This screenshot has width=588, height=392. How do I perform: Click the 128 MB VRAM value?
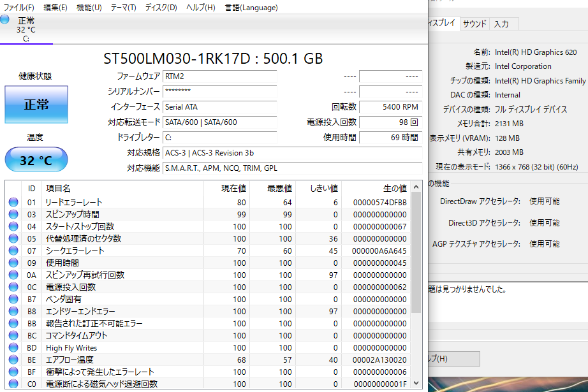pyautogui.click(x=507, y=138)
